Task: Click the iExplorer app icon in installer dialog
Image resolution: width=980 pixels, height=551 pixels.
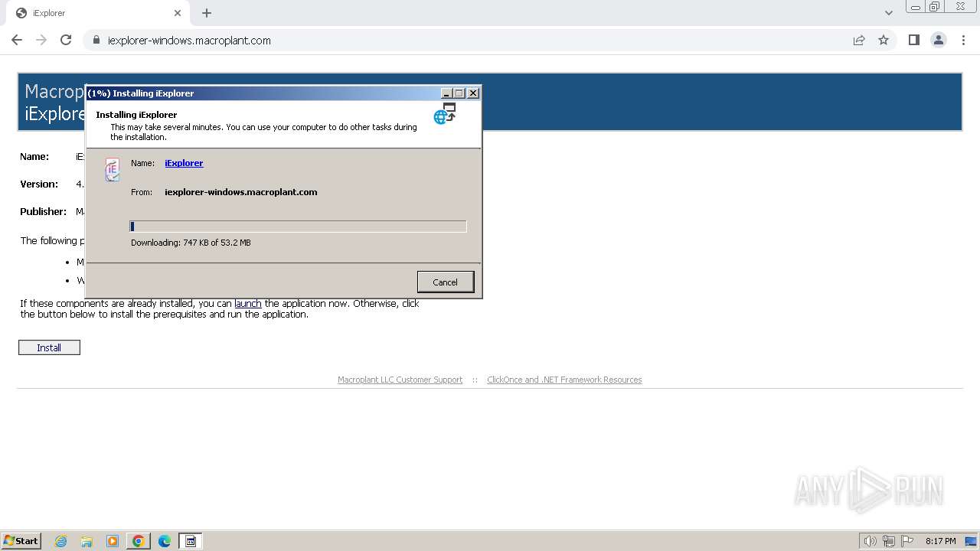Action: coord(113,169)
